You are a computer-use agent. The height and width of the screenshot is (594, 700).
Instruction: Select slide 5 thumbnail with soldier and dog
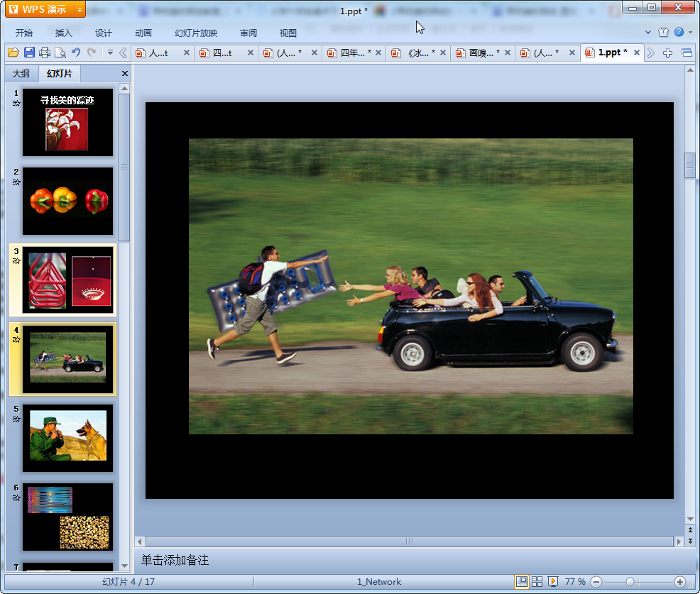coord(68,438)
